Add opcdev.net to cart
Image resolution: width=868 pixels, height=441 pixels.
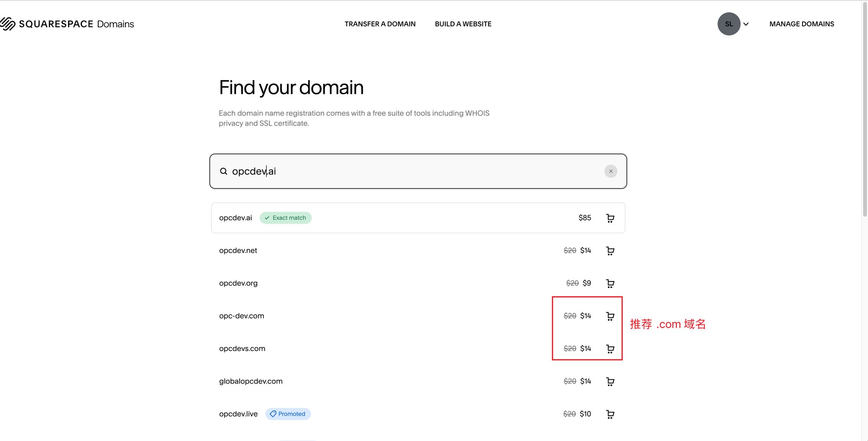[x=610, y=251]
